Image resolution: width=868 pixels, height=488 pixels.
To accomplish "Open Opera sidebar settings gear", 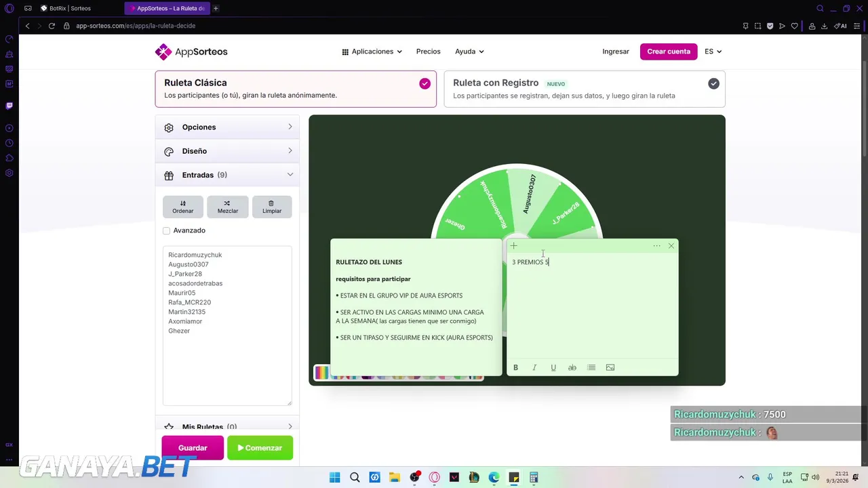I will (x=9, y=173).
